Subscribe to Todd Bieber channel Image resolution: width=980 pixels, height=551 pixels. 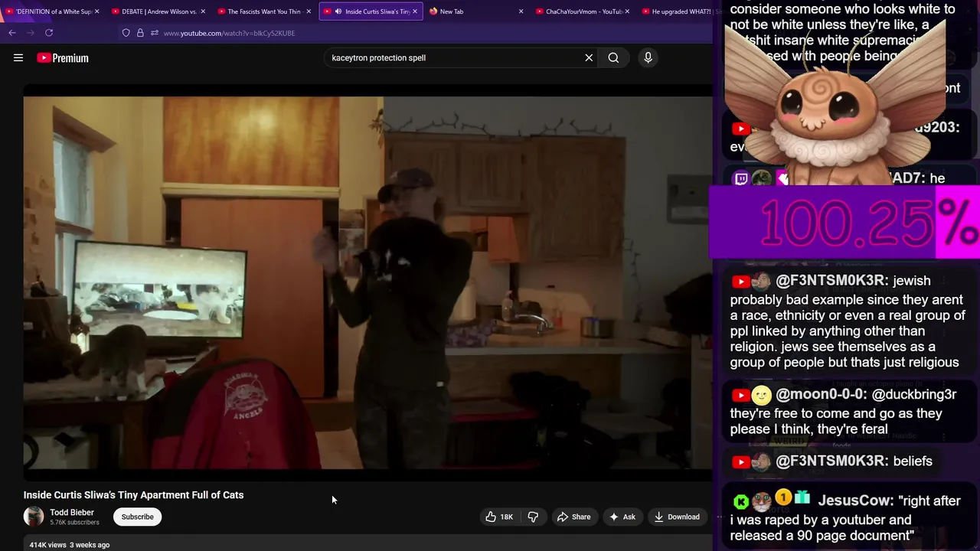tap(138, 517)
